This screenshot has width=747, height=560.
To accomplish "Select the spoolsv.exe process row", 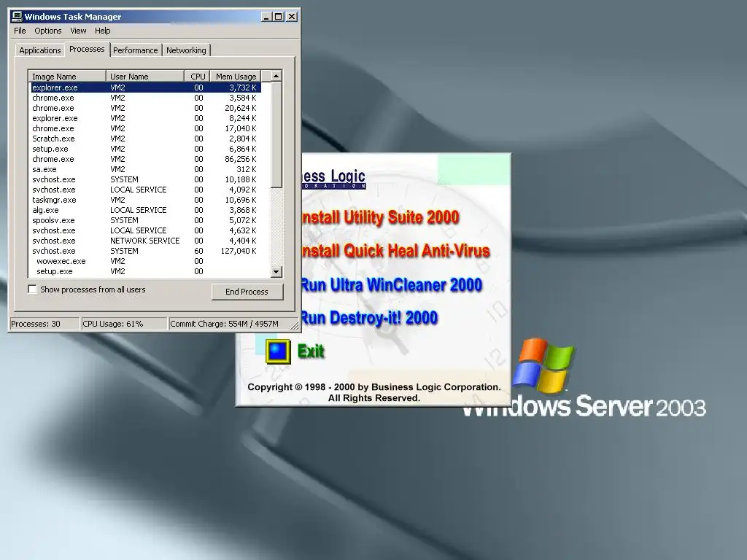I will pos(145,220).
